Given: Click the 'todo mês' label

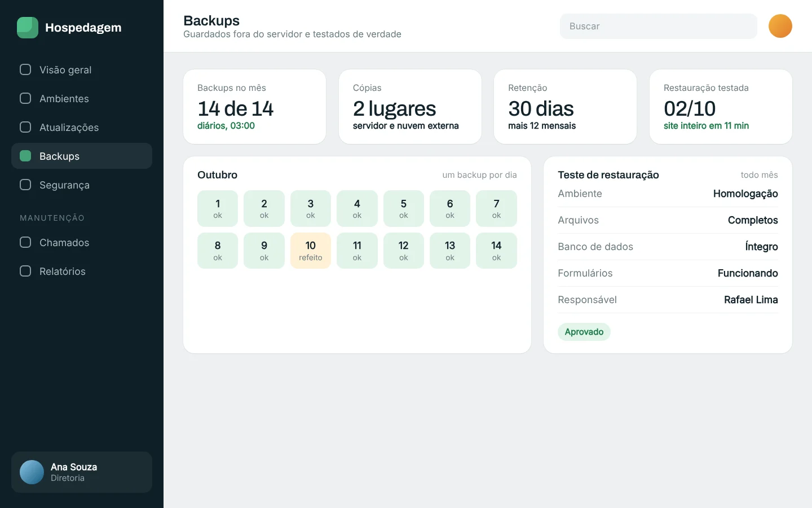Looking at the screenshot, I should 759,175.
